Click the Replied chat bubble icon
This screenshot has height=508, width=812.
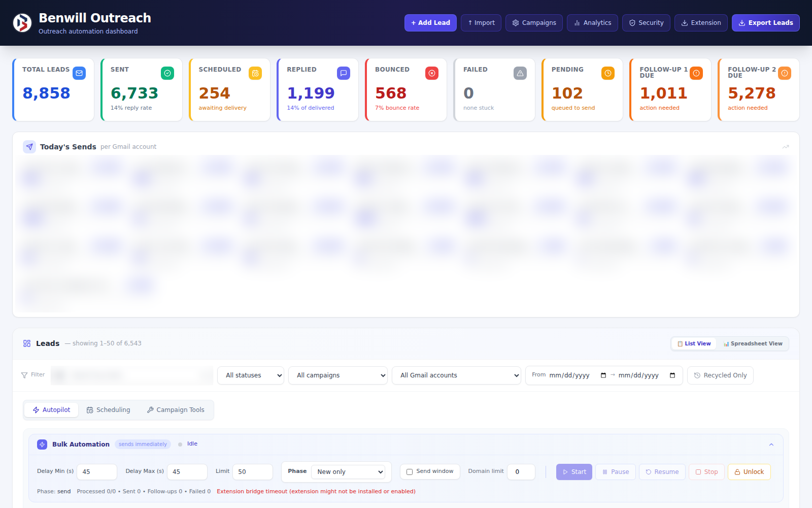coord(344,73)
